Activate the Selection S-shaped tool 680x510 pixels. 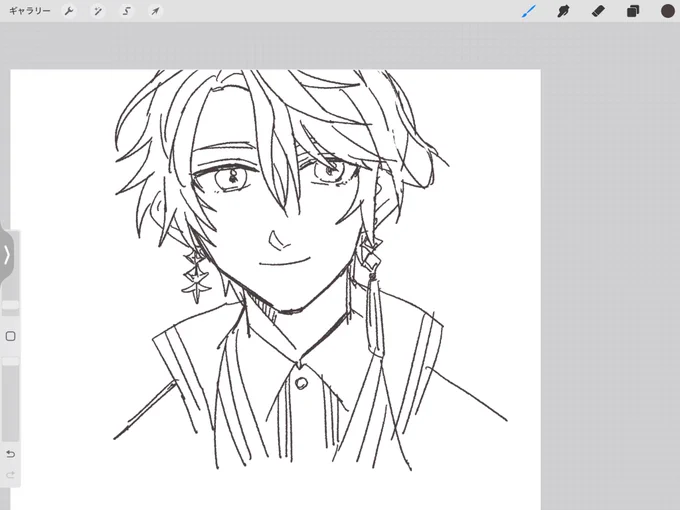(126, 11)
